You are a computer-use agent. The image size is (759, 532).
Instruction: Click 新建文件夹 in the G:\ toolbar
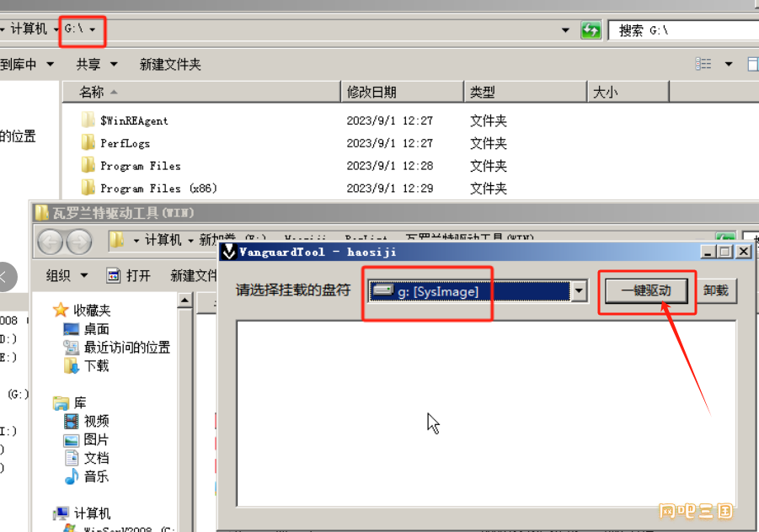tap(170, 64)
